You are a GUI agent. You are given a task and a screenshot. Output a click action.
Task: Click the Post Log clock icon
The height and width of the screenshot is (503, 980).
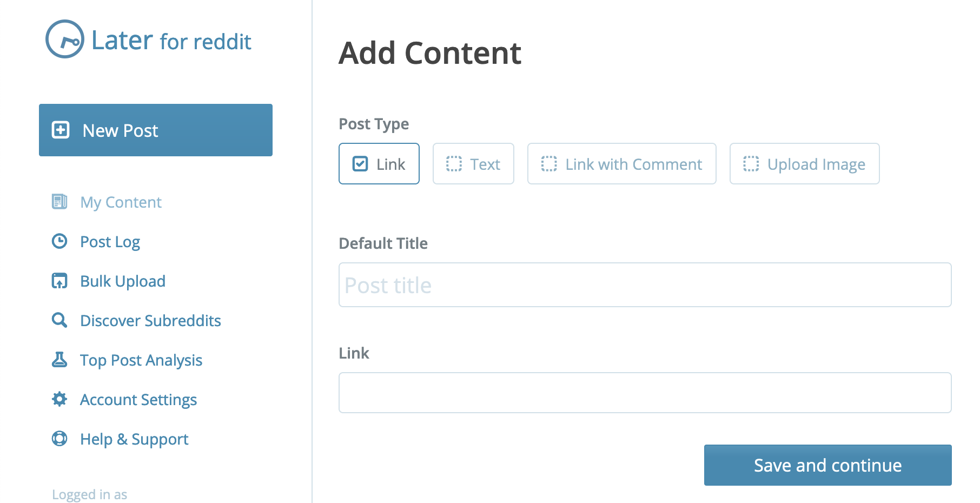point(59,241)
